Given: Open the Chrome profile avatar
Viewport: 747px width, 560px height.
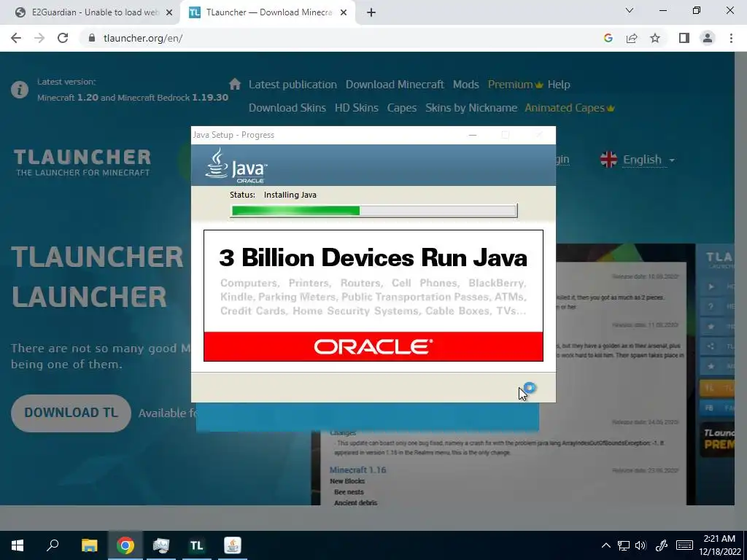Looking at the screenshot, I should (708, 38).
